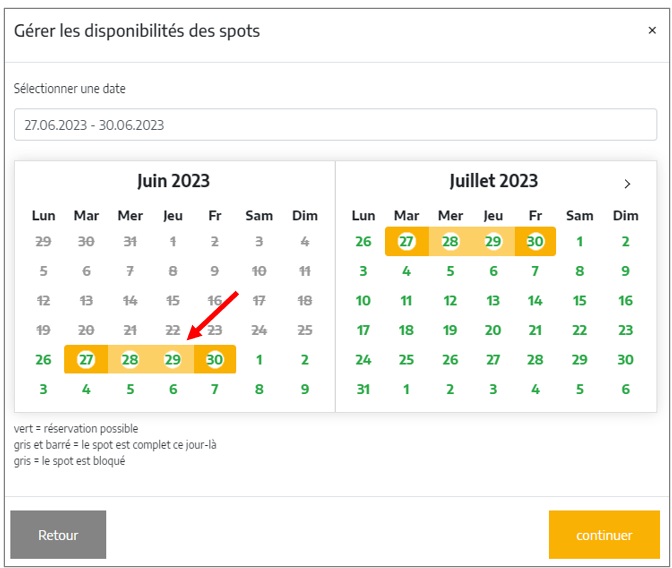The image size is (672, 568).
Task: Select June 27 highlighted start date
Action: tap(86, 359)
